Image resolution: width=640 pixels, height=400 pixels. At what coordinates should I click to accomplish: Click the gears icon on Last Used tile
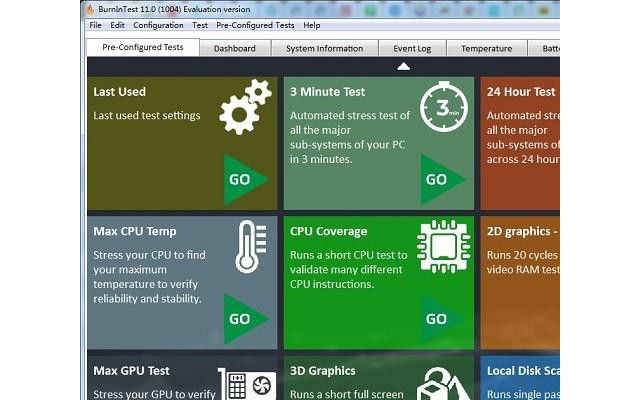[245, 107]
